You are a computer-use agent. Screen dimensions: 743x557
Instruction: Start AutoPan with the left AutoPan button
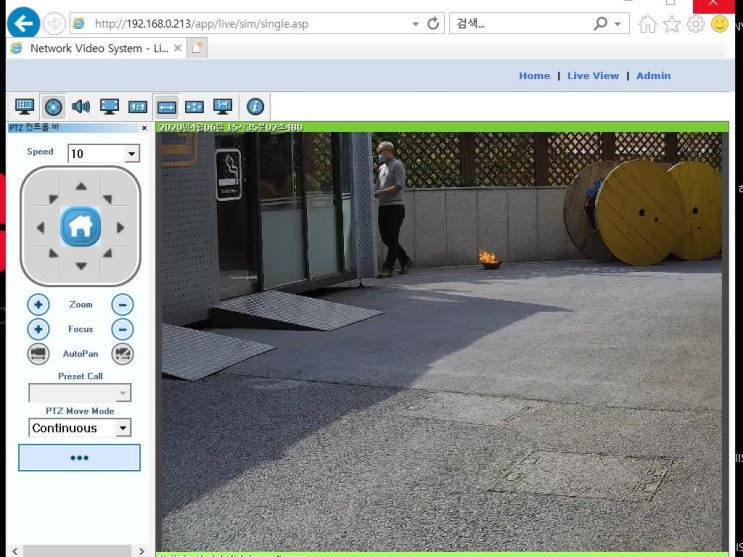(38, 354)
